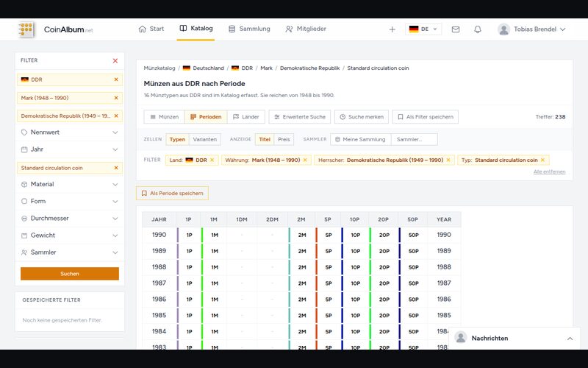The image size is (588, 368).
Task: Open the 1988 2M coin cell
Action: click(302, 267)
